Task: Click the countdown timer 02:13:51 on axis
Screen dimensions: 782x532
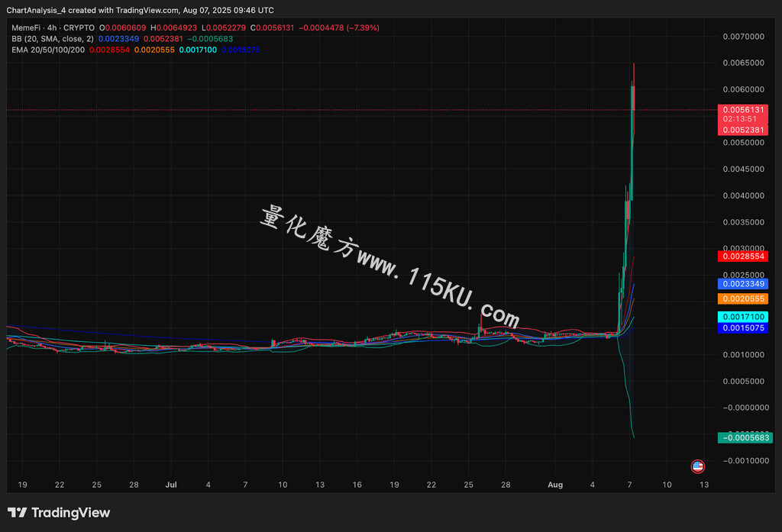Action: (x=739, y=119)
